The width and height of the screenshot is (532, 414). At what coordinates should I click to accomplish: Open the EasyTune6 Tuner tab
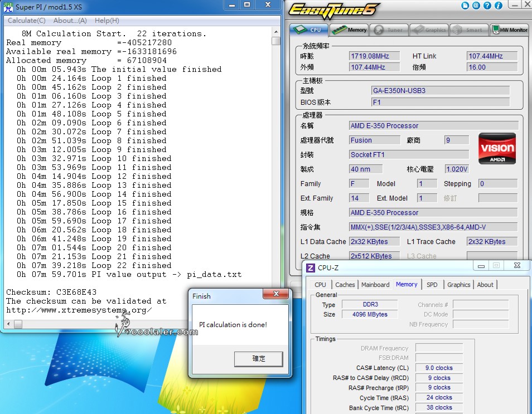(x=389, y=30)
